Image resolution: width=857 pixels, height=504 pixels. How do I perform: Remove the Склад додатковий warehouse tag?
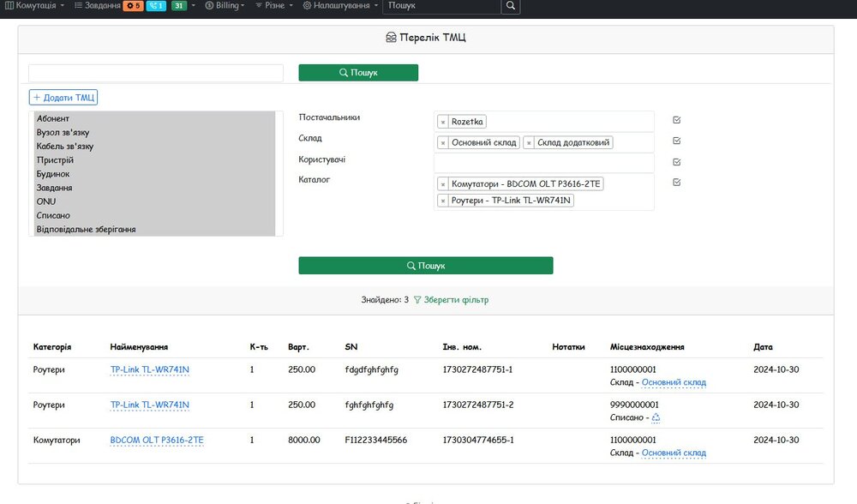tap(529, 143)
